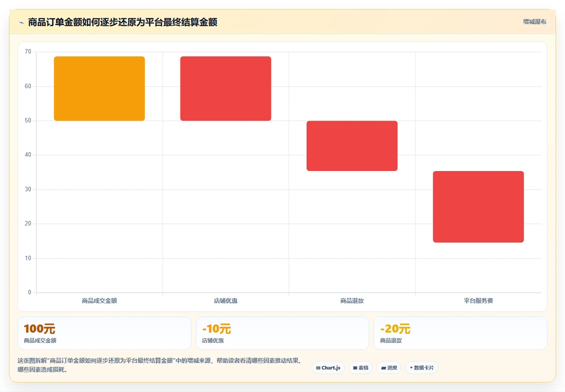Click the 100元 data card value
Image resolution: width=565 pixels, height=392 pixels.
coord(39,329)
